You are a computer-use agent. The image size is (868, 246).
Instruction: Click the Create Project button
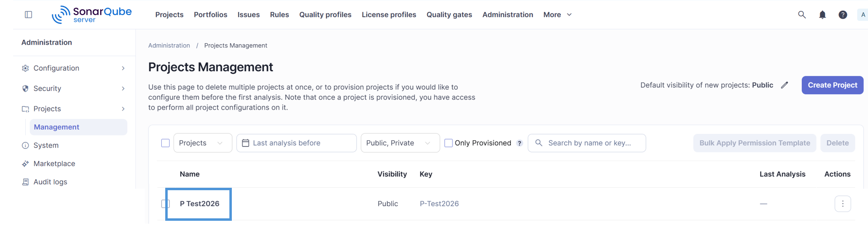833,85
